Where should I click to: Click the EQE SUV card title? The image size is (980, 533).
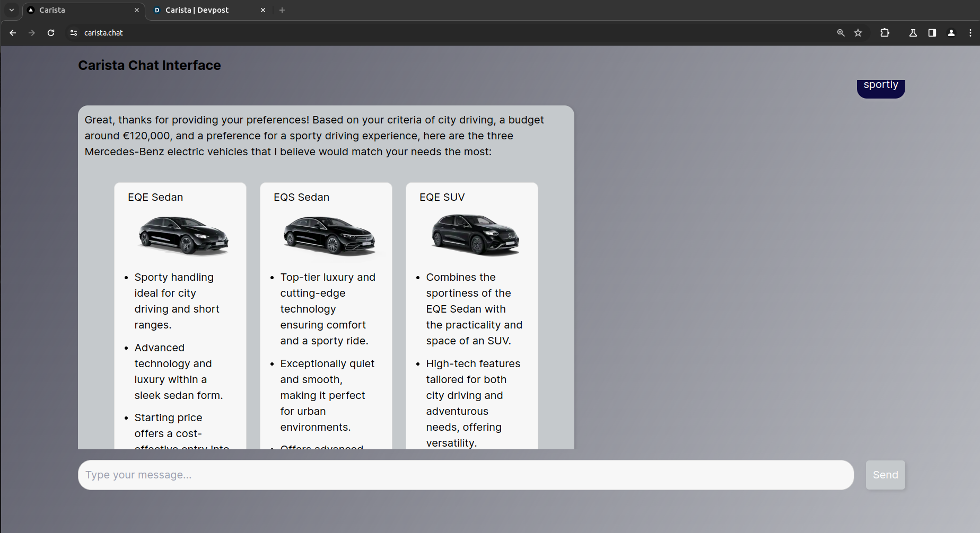coord(442,197)
